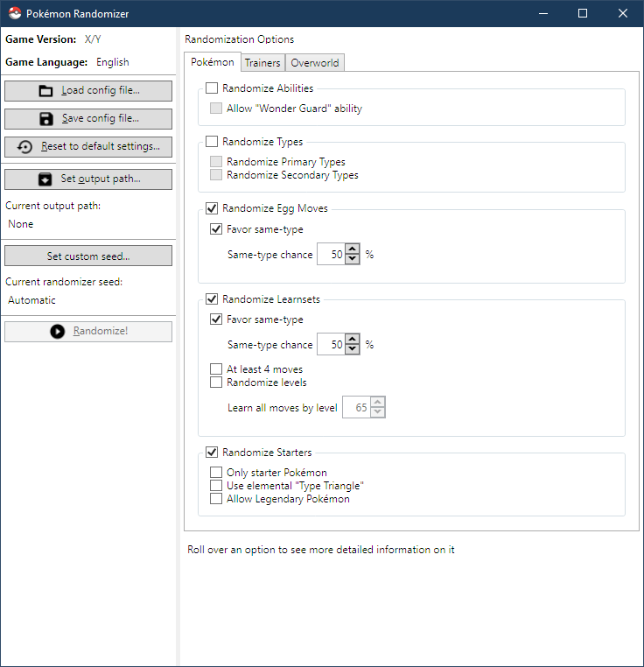Close the Pokémon Randomizer window
The image size is (644, 667).
click(623, 13)
